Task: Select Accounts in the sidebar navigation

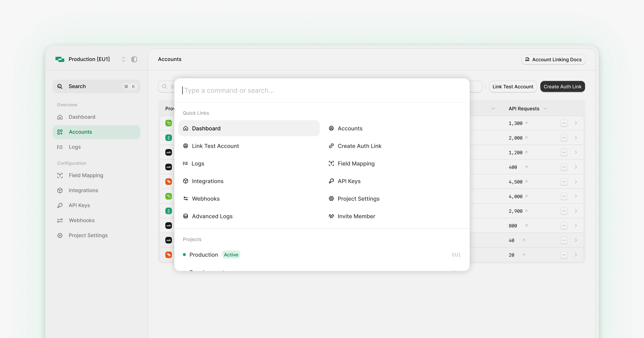Action: 80,132
